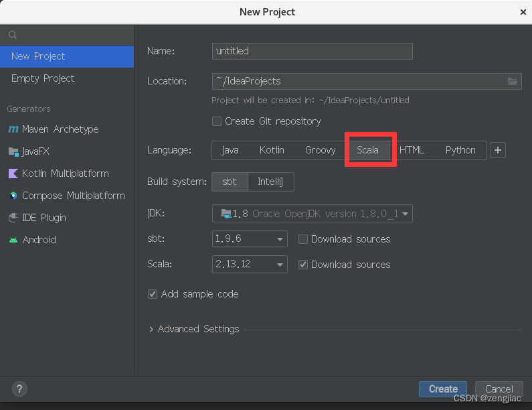532x410 pixels.
Task: Click the Android robot icon
Action: [13, 240]
